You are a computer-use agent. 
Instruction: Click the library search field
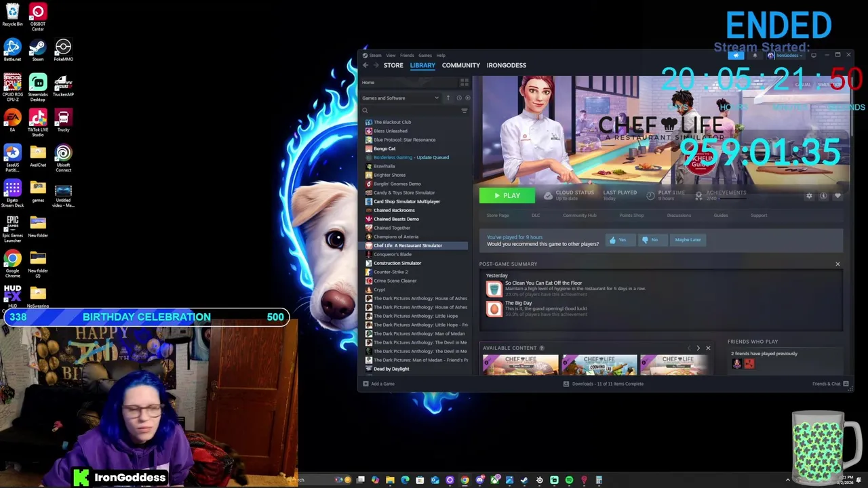click(410, 110)
